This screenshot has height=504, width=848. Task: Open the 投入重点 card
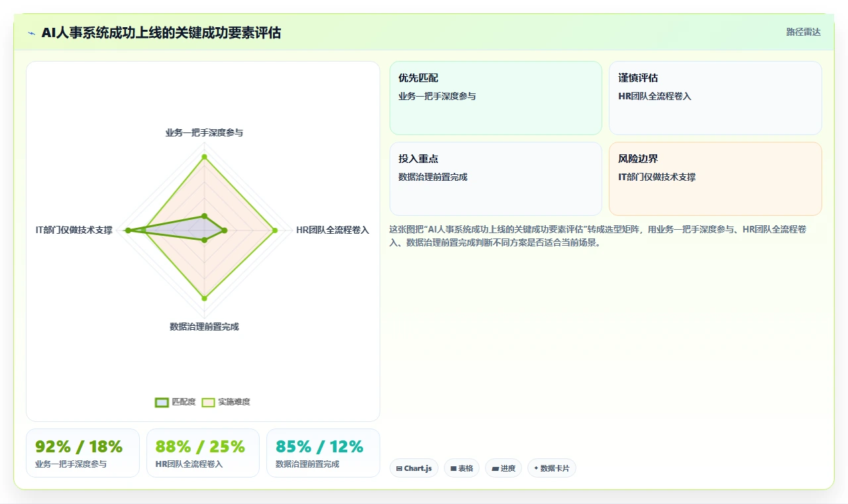[496, 179]
